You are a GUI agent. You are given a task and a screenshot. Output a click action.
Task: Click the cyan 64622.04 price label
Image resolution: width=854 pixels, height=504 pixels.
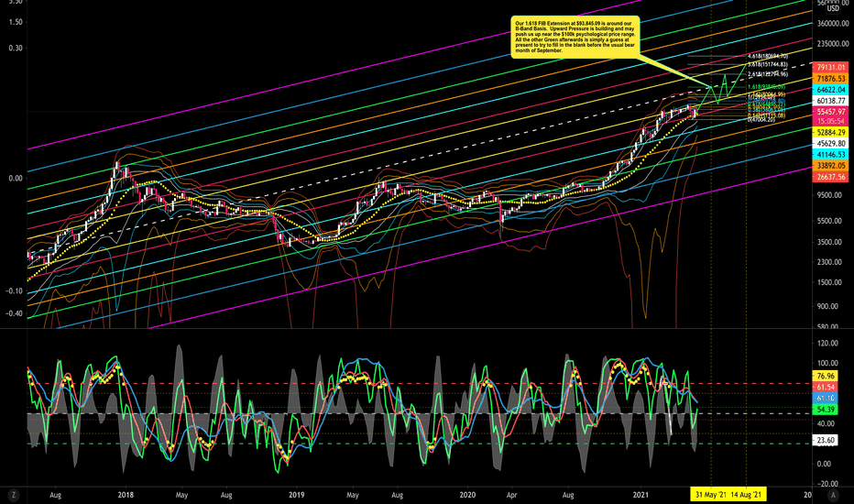click(830, 90)
